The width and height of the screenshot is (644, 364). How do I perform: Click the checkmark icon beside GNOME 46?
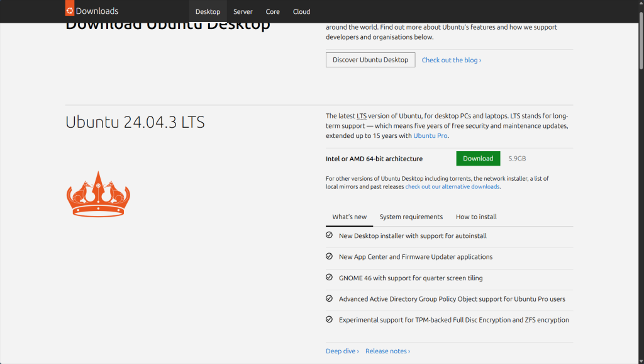point(329,278)
